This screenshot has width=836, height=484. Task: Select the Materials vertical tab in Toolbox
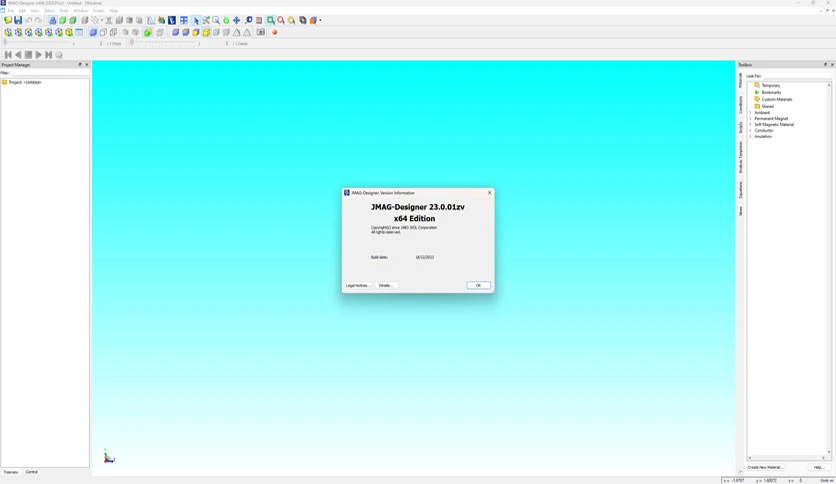pyautogui.click(x=741, y=80)
